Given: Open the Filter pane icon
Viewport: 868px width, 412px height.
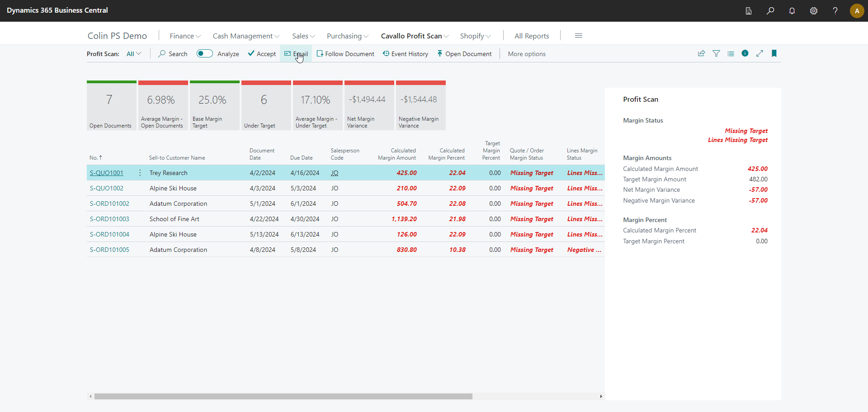Looking at the screenshot, I should click(716, 53).
